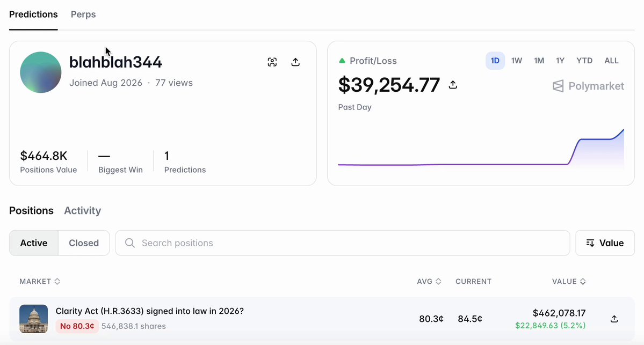Click the $22,849.63 (5.2%) gain

pos(551,325)
